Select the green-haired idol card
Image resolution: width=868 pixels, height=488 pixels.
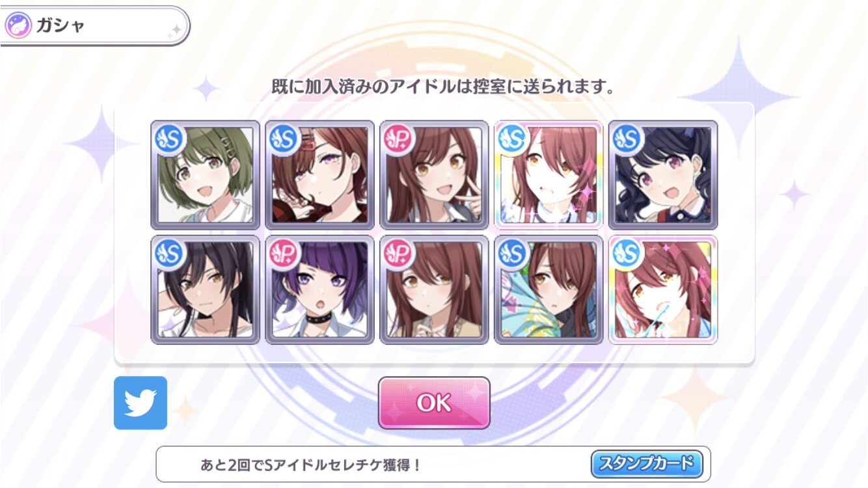click(205, 174)
